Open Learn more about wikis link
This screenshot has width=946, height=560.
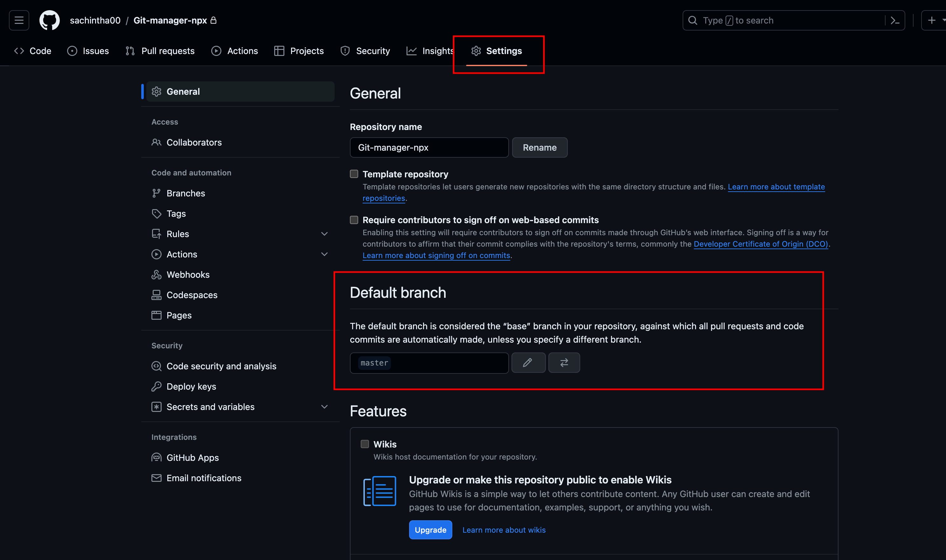504,530
